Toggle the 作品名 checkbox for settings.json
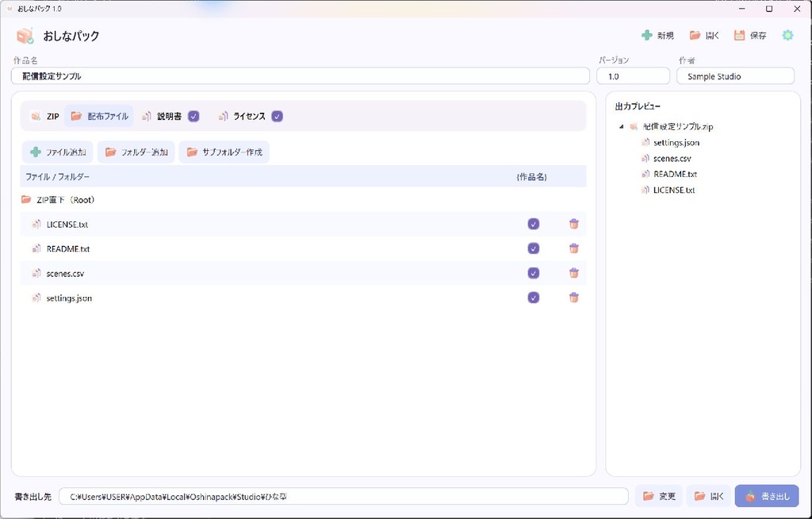This screenshot has height=519, width=812. coord(534,298)
